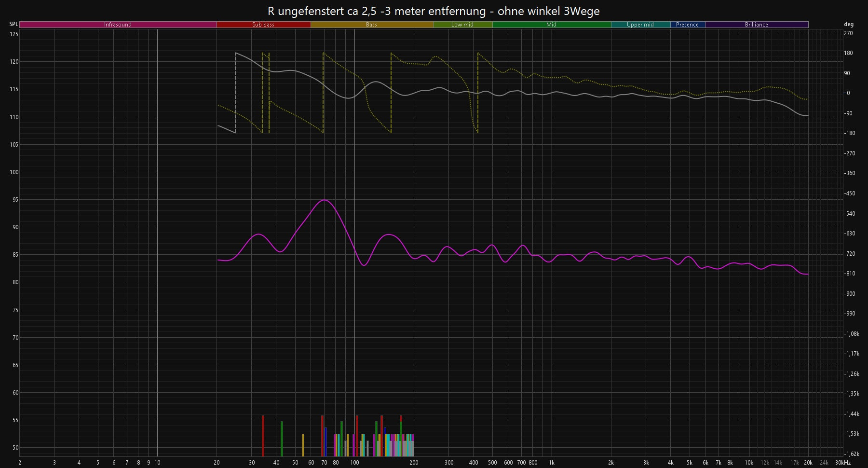
Task: Select the -720 tick on degree axis
Action: point(849,254)
